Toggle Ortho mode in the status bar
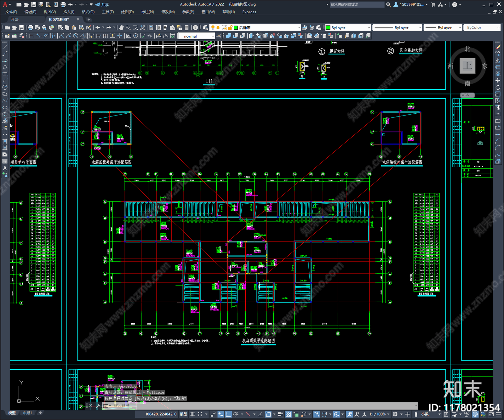Screen dimensions: 504x420 coord(228,414)
